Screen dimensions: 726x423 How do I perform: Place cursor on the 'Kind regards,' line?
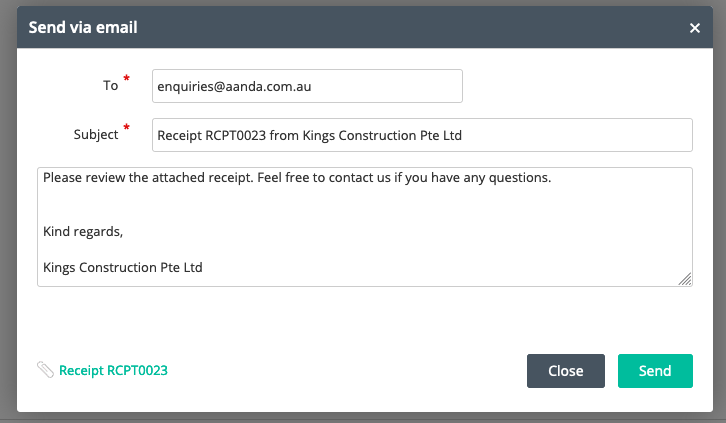coord(83,231)
